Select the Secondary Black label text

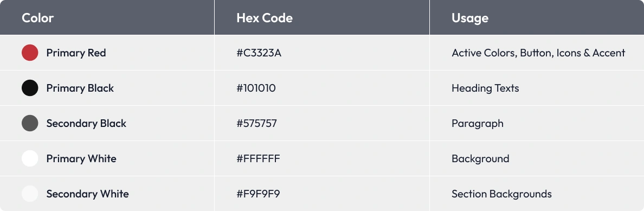coord(86,123)
